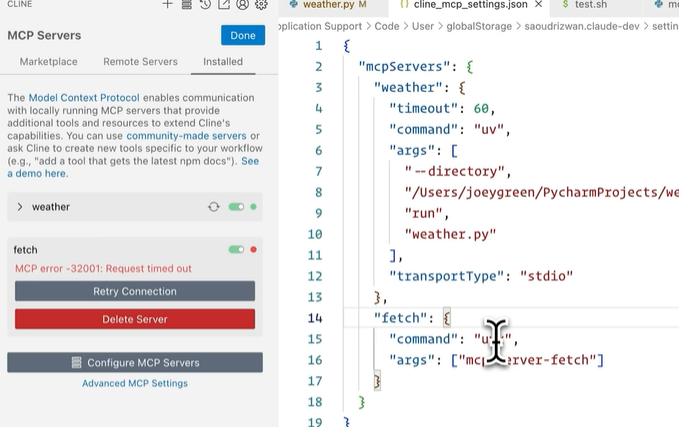This screenshot has height=427, width=679.
Task: Click the 'plication Support' breadcrumb segment
Action: click(x=320, y=26)
